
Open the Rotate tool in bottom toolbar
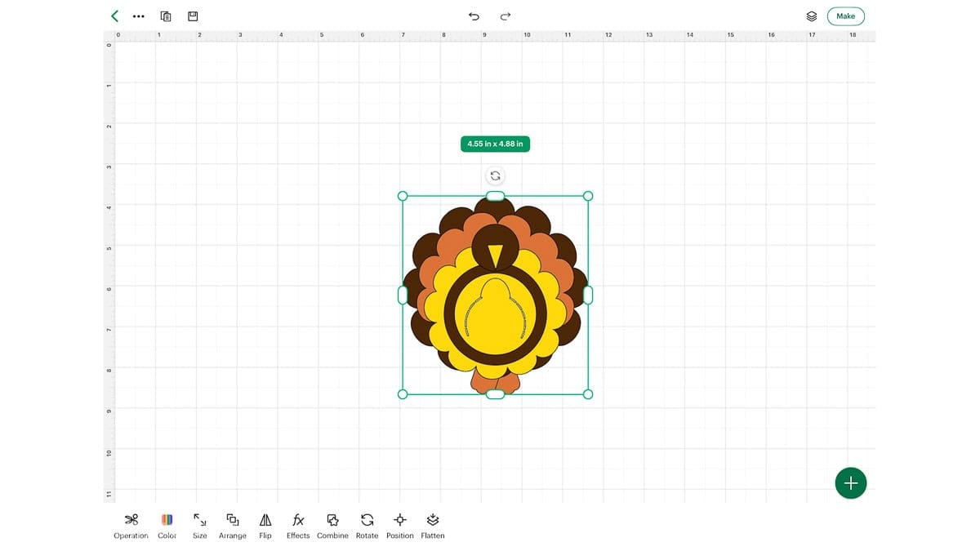pos(367,526)
